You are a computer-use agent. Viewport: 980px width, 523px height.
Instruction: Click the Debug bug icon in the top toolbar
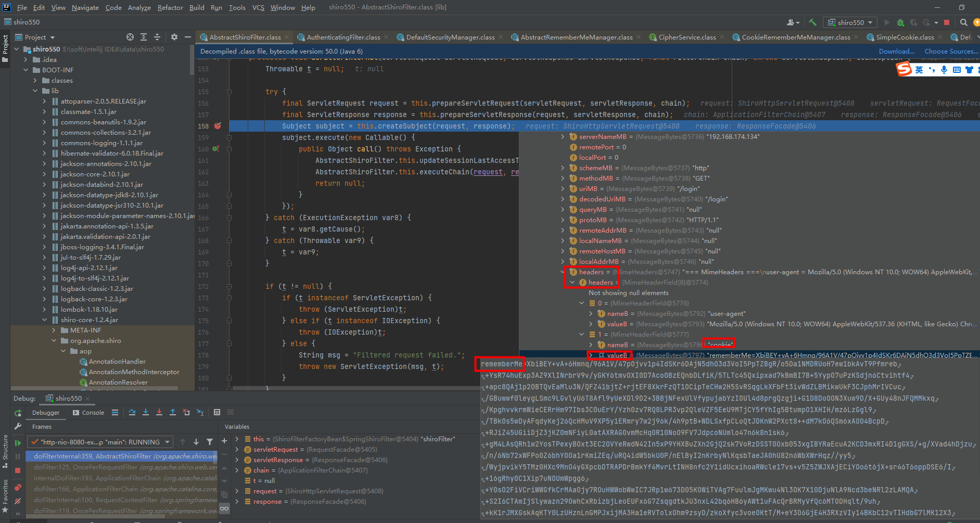900,22
